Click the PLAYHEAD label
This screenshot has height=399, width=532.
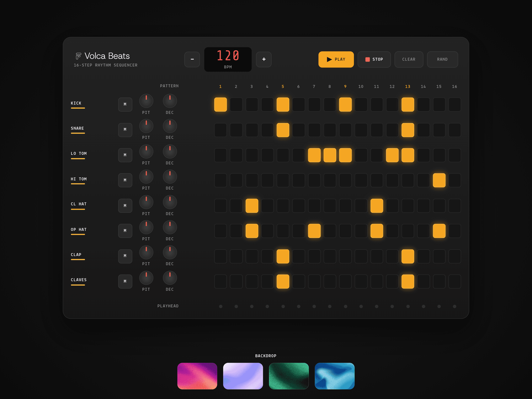(x=168, y=306)
